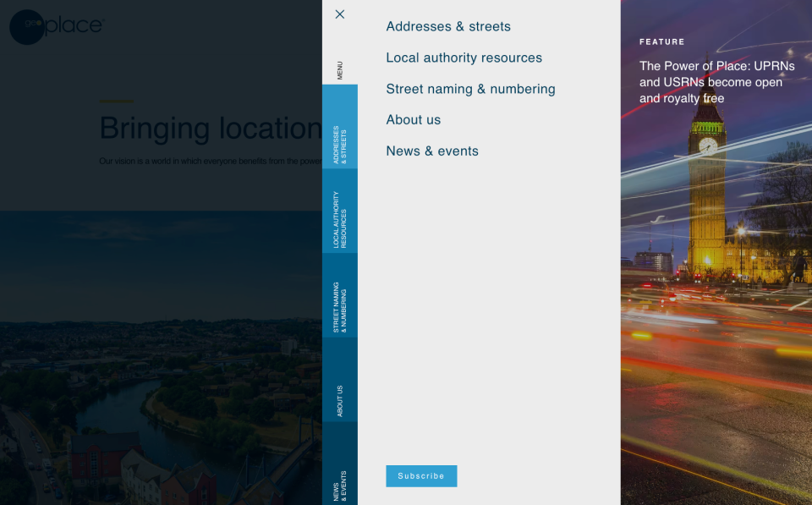Image resolution: width=812 pixels, height=505 pixels.
Task: Select the vertical News & Events tab
Action: point(340,464)
